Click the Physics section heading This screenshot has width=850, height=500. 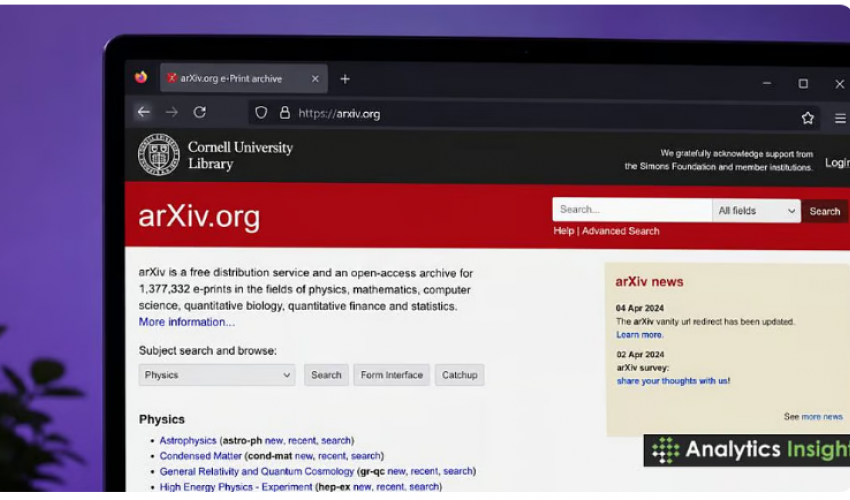(x=162, y=419)
